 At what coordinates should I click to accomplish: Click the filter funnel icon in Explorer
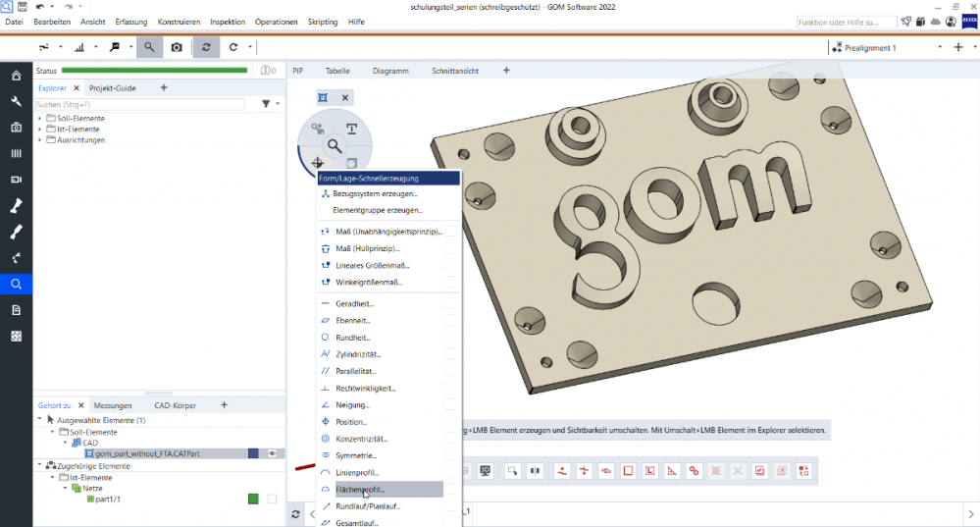pyautogui.click(x=266, y=103)
